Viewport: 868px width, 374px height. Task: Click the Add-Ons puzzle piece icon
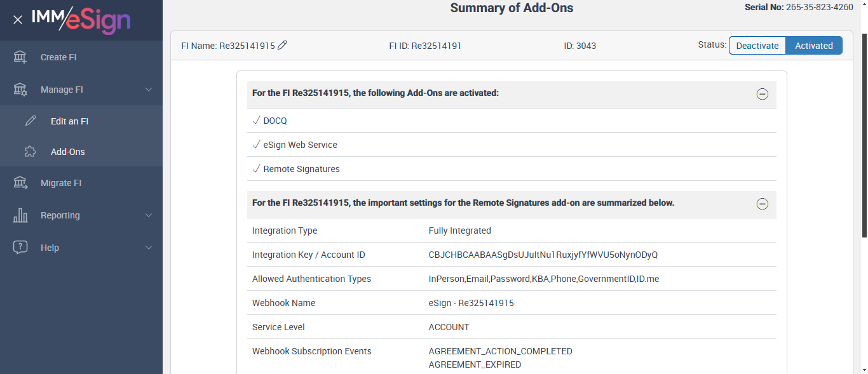(x=31, y=152)
